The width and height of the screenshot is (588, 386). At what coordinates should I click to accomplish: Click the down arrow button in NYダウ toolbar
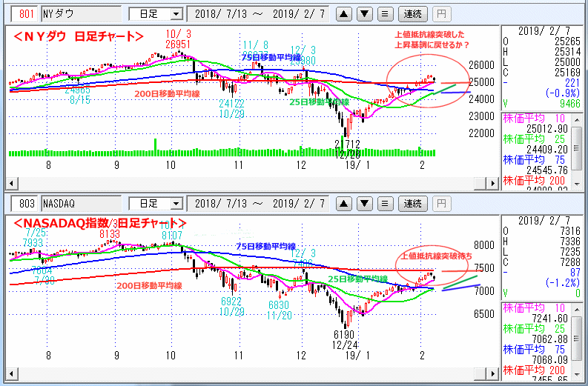[365, 13]
